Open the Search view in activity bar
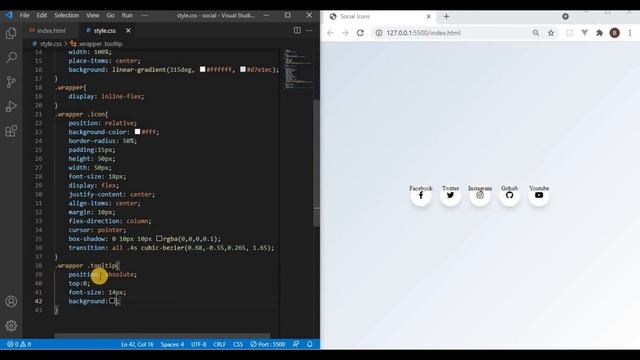This screenshot has height=360, width=640. pos(11,57)
